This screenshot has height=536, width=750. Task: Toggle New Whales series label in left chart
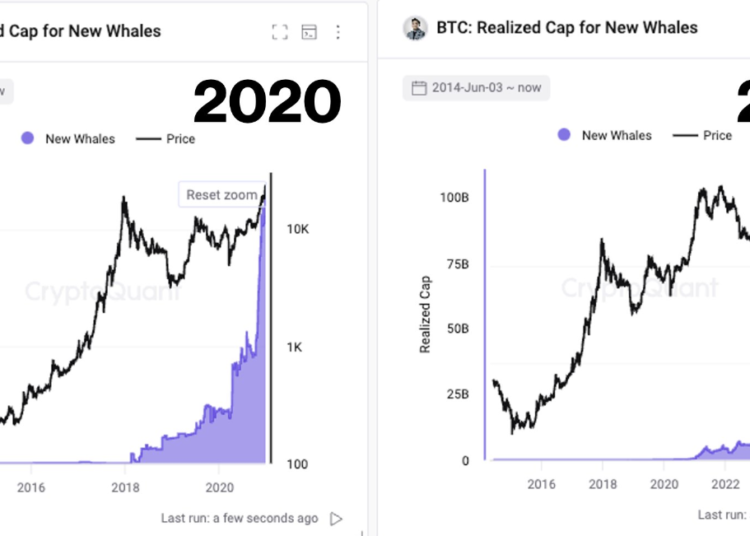(x=80, y=139)
